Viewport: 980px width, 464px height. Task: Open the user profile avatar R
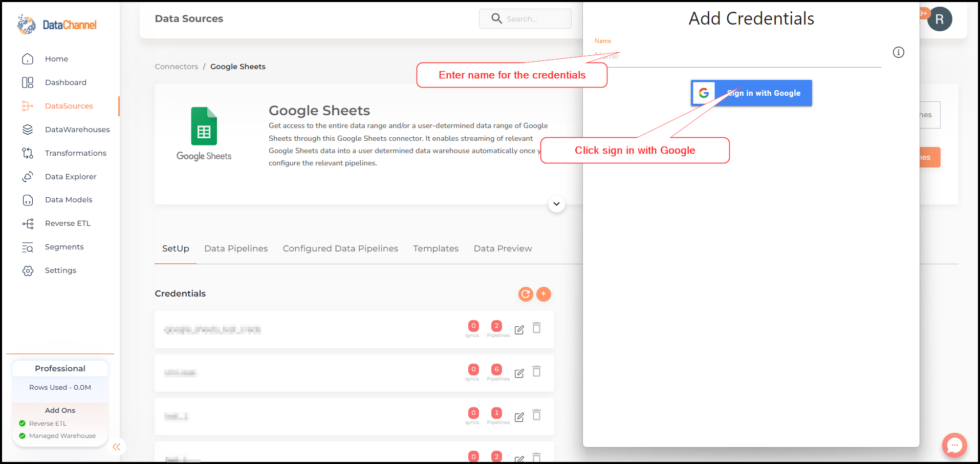pos(940,19)
